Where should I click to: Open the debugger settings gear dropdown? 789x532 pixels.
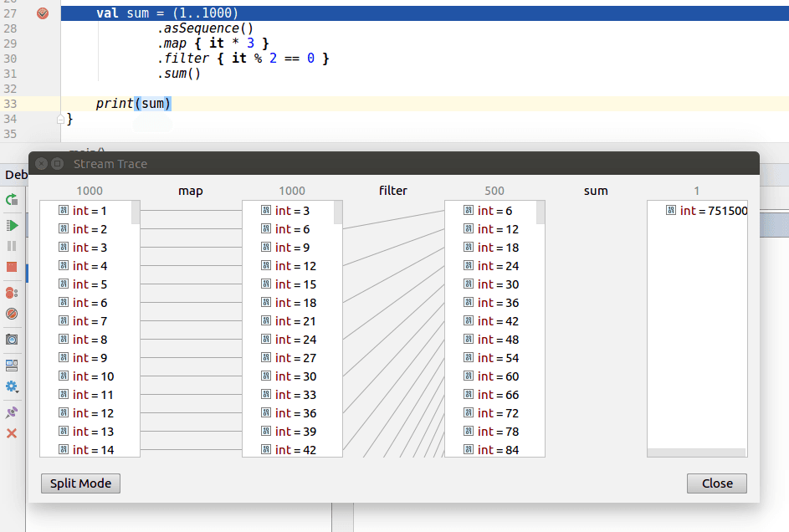[x=12, y=386]
